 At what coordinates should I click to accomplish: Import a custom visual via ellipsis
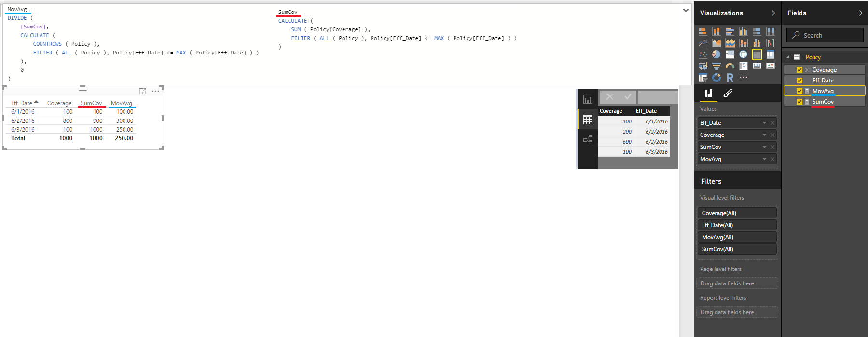pyautogui.click(x=743, y=78)
